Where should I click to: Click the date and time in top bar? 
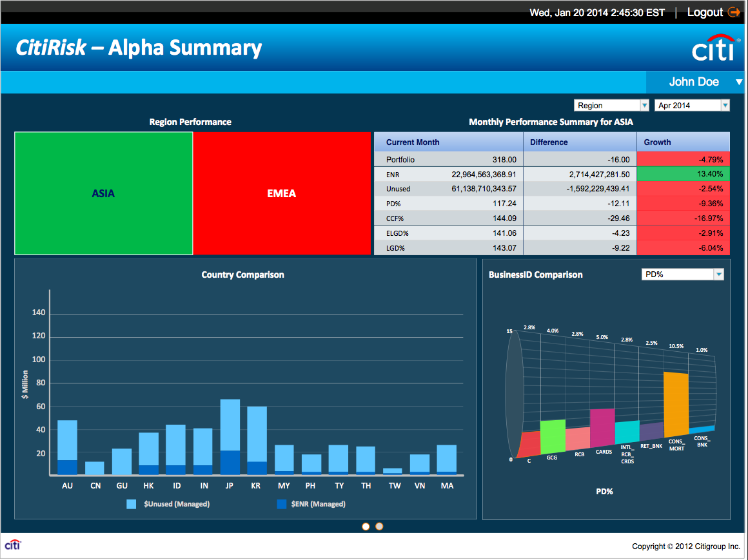tap(596, 13)
